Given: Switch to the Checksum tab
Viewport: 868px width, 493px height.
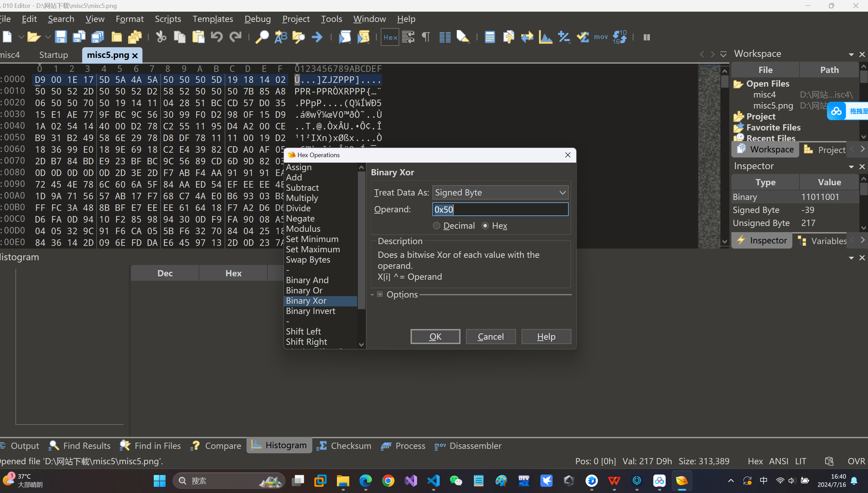Looking at the screenshot, I should (x=344, y=446).
